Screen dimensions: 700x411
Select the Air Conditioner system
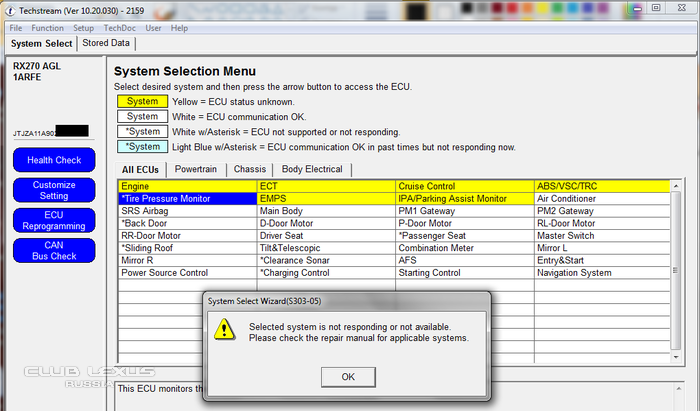(x=603, y=199)
